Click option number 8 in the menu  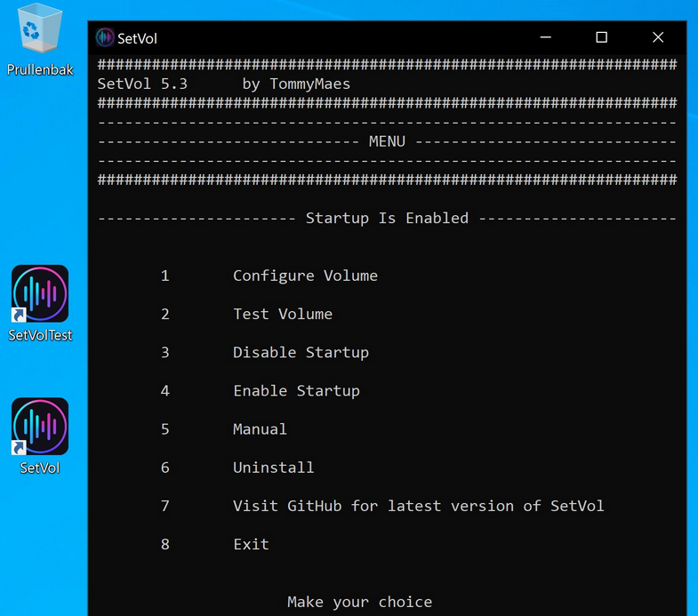[x=165, y=544]
